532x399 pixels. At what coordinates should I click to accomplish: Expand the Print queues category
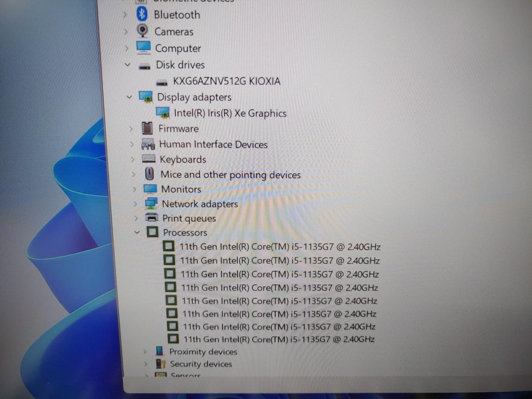136,218
